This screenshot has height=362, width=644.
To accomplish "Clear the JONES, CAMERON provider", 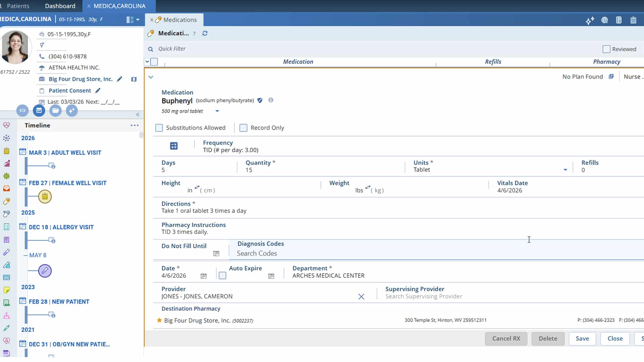I will coord(361,297).
